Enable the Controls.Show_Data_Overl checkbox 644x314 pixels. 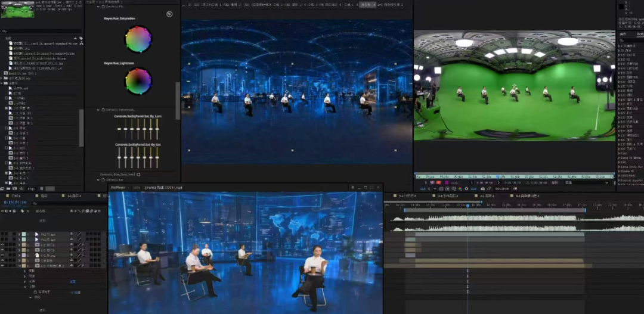[x=138, y=175]
